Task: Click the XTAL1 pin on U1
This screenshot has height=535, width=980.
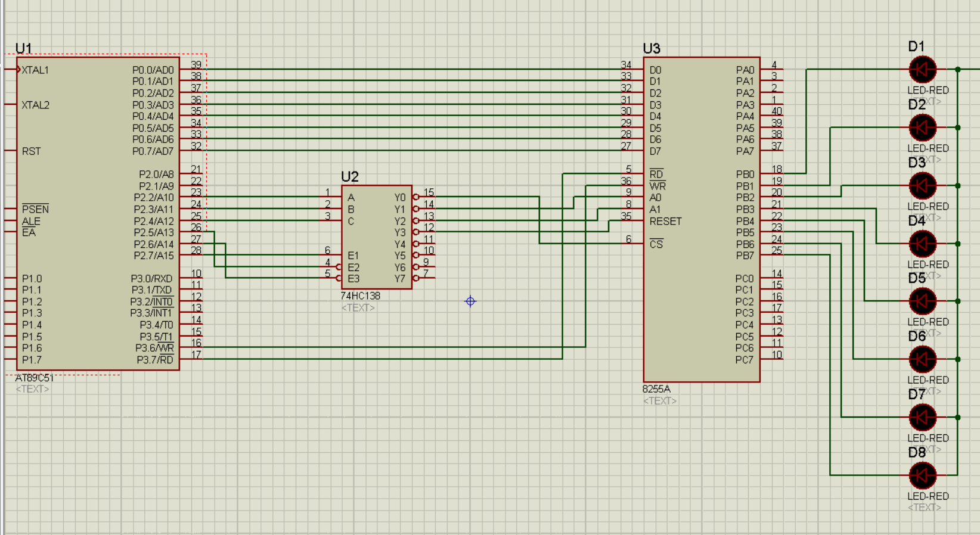Action: click(x=35, y=70)
